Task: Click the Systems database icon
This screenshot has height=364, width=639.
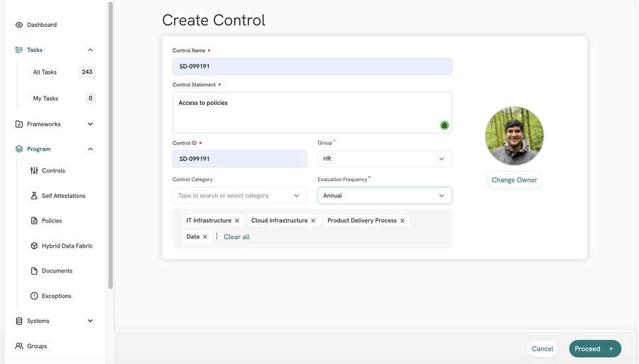Action: coord(18,321)
